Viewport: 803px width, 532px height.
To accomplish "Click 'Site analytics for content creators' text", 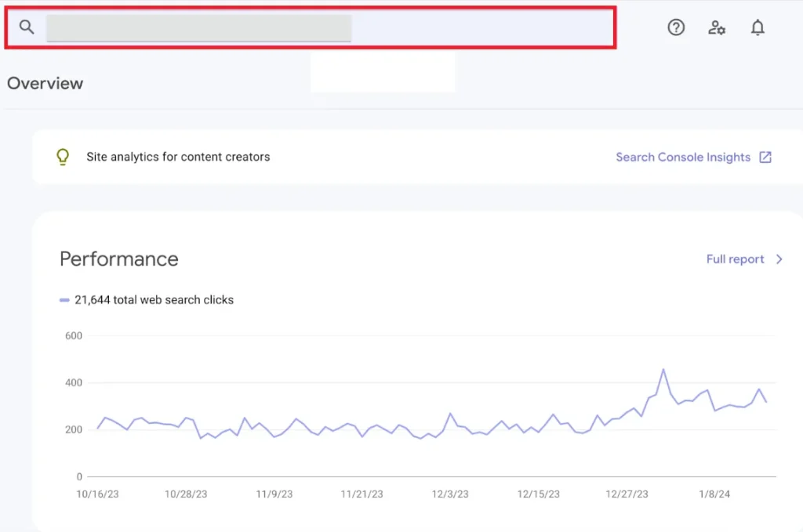I will coord(178,157).
